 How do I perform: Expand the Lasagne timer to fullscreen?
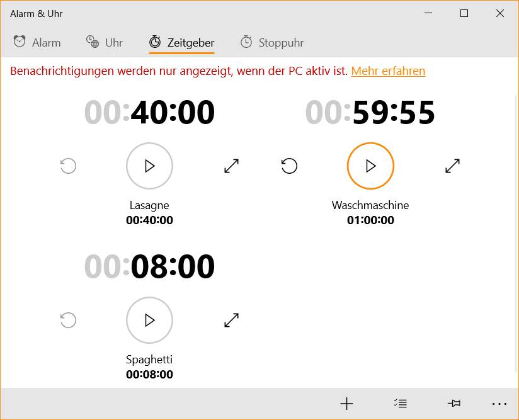point(231,166)
